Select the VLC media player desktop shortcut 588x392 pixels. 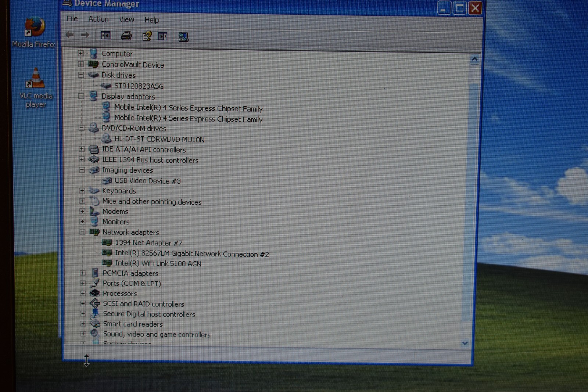pos(36,88)
